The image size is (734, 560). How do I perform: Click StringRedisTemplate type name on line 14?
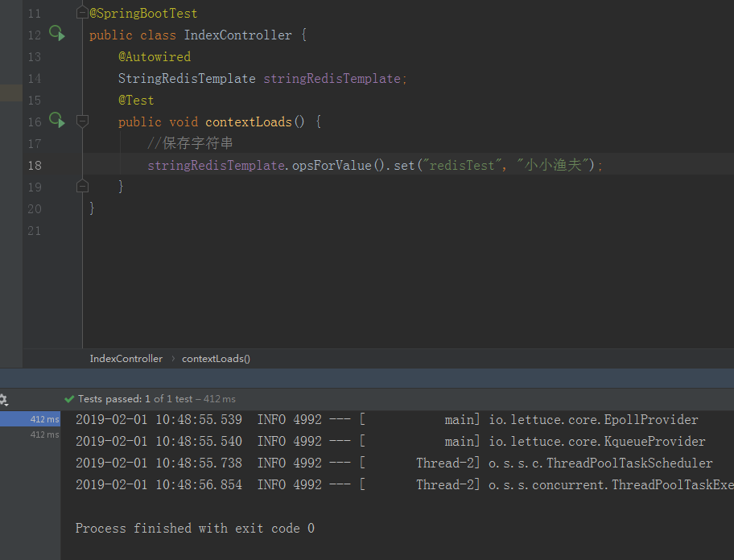click(x=187, y=79)
